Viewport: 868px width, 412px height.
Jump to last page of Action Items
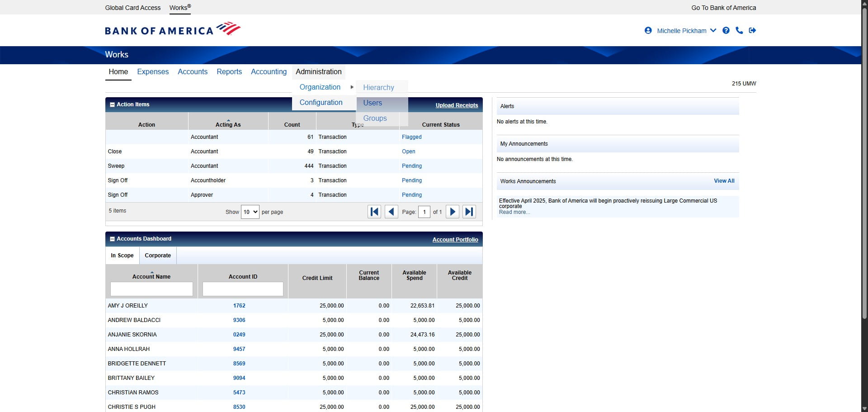coord(469,212)
